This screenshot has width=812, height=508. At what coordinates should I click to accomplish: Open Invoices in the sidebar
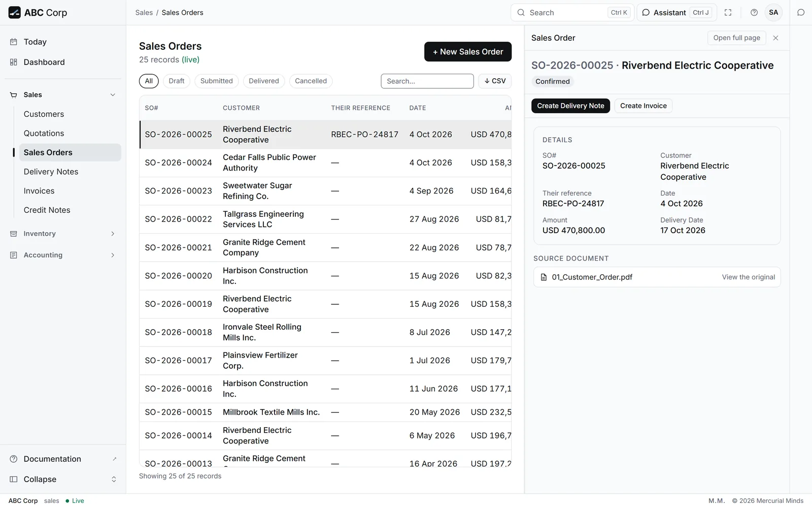pos(70,191)
